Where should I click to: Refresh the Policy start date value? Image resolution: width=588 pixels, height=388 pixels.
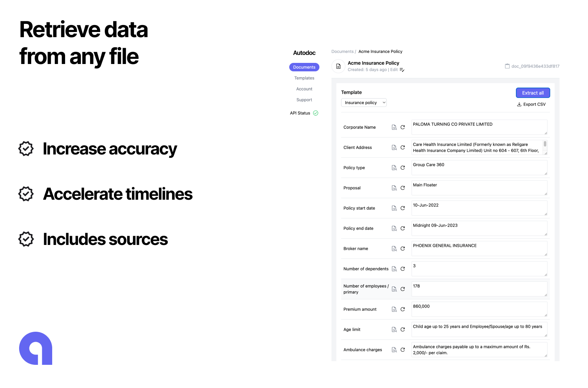(x=403, y=208)
